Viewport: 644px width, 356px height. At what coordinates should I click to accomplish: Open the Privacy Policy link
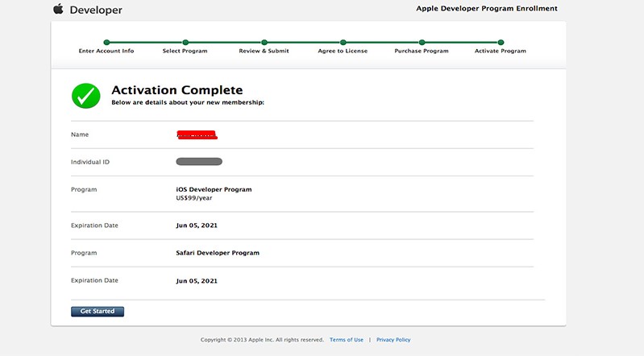click(x=393, y=340)
